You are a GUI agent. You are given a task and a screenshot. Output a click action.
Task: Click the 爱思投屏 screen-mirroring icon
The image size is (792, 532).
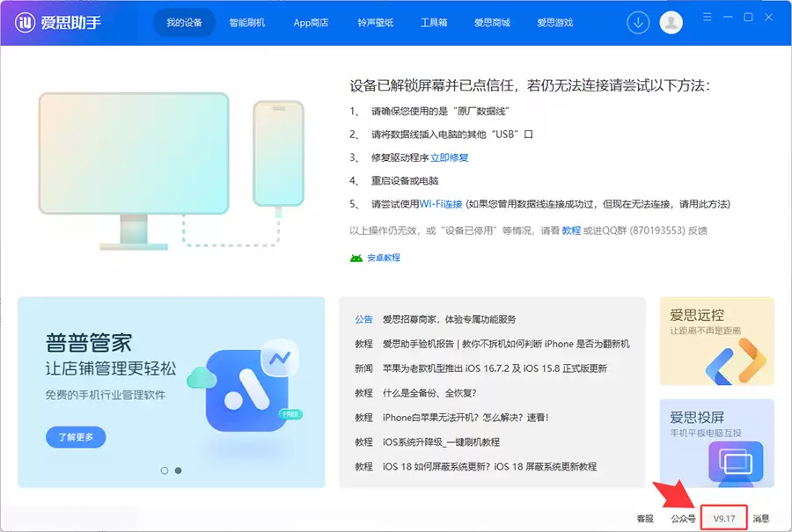click(736, 463)
